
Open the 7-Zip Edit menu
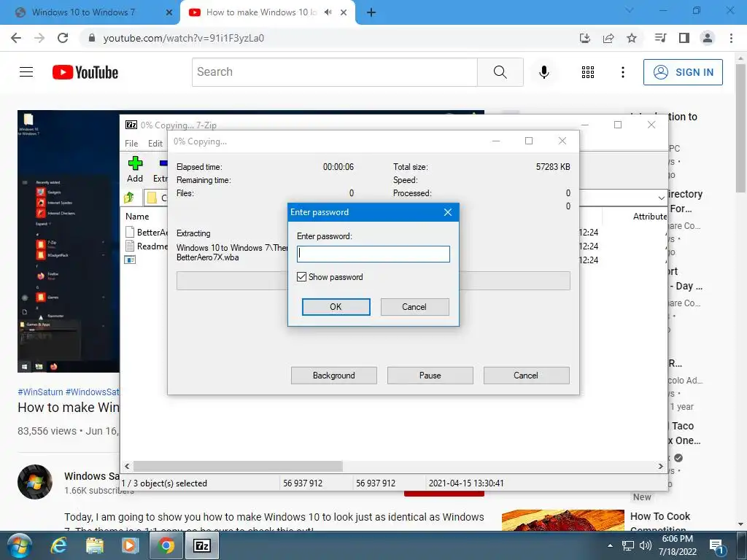click(x=155, y=144)
